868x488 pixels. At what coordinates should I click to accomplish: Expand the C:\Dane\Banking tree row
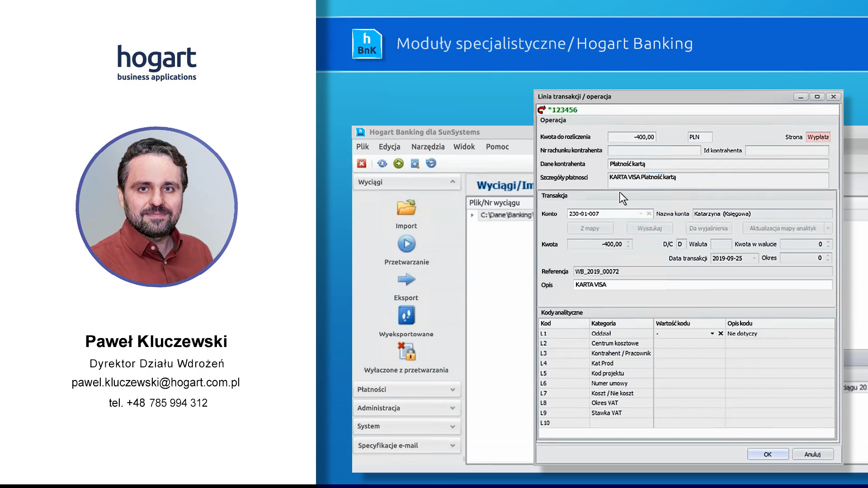pyautogui.click(x=472, y=215)
